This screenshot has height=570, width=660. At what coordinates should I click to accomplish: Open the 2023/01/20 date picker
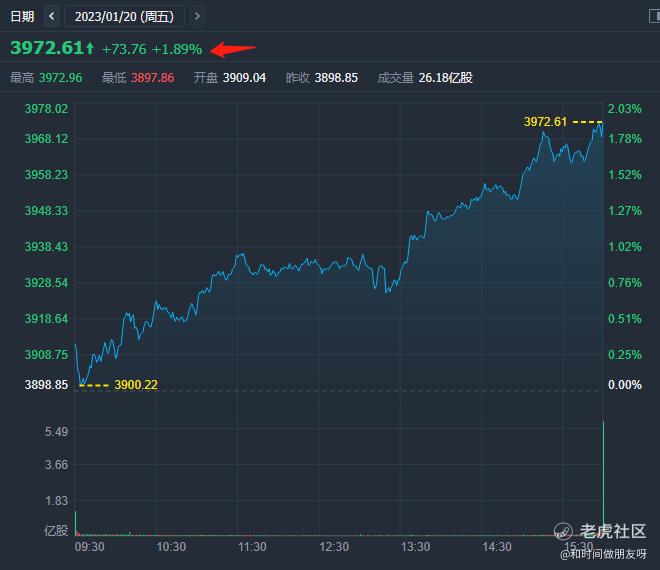124,16
